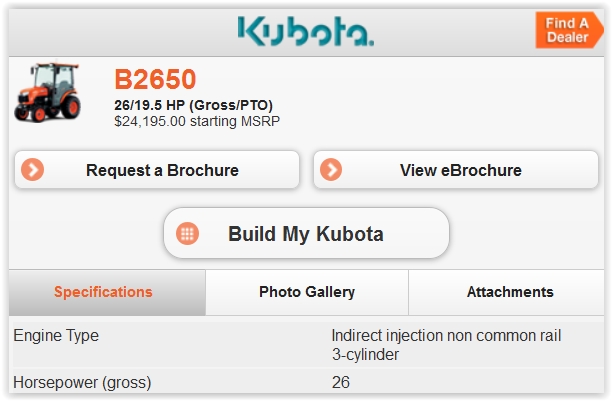Click the Kubota logo in the header
Image resolution: width=612 pixels, height=401 pixels.
point(306,31)
